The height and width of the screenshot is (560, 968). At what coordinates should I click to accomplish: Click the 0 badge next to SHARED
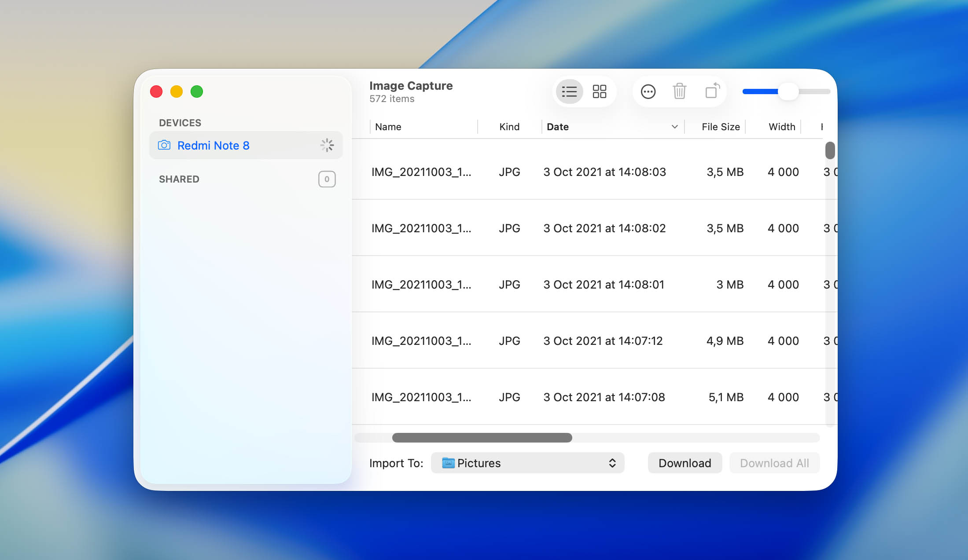[x=326, y=179]
